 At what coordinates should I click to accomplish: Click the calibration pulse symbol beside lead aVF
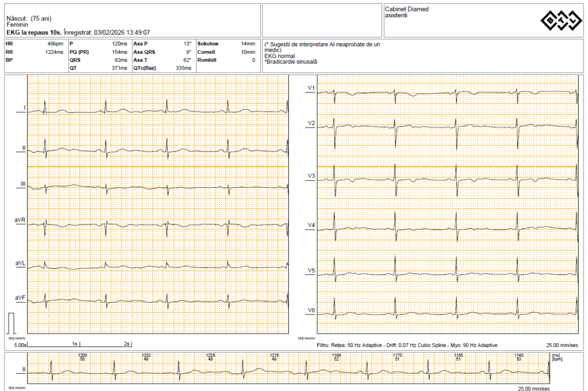click(x=12, y=323)
